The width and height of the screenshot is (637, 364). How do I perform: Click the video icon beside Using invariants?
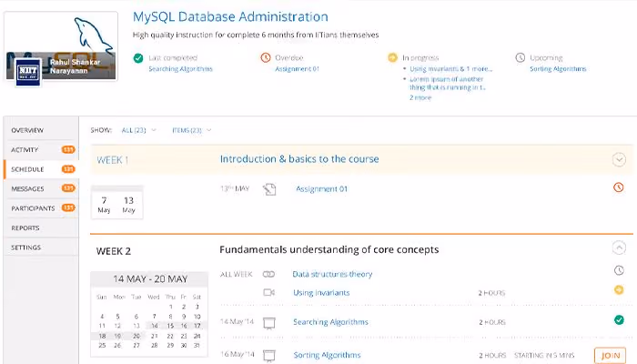click(x=269, y=292)
